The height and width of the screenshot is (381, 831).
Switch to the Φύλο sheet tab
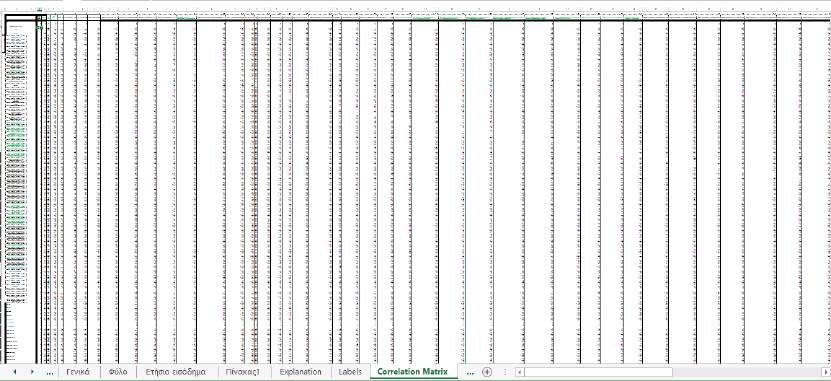pyautogui.click(x=118, y=372)
